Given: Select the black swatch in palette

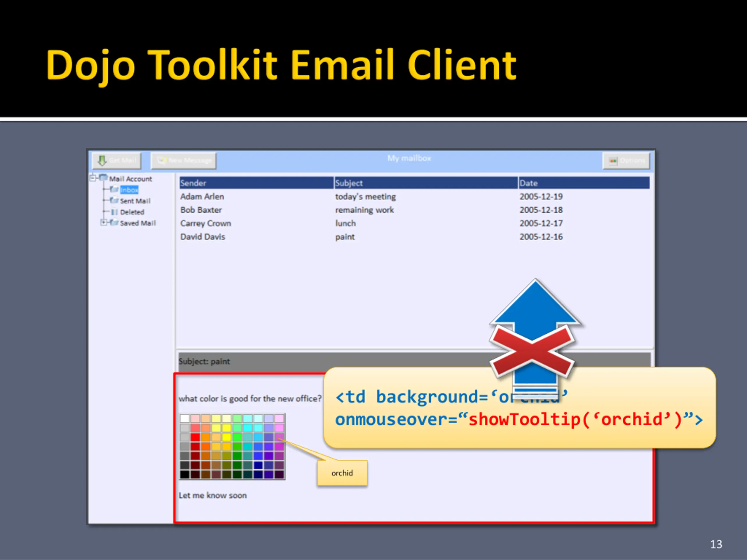Looking at the screenshot, I should (x=185, y=474).
